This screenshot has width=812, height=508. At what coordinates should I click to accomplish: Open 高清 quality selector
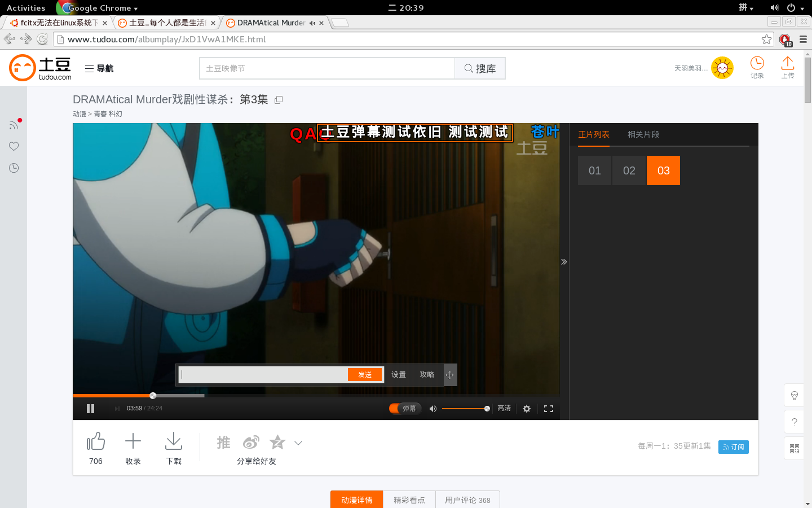[504, 408]
